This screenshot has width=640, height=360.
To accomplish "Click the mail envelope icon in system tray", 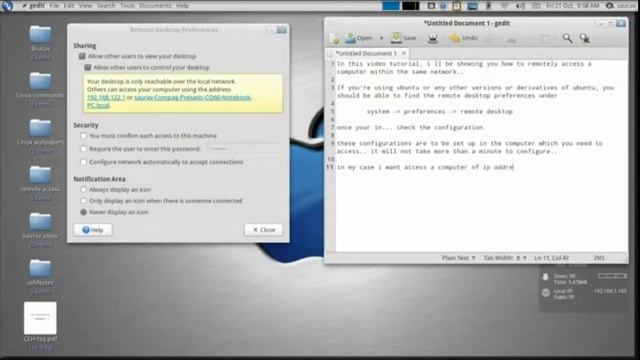I will tap(536, 6).
